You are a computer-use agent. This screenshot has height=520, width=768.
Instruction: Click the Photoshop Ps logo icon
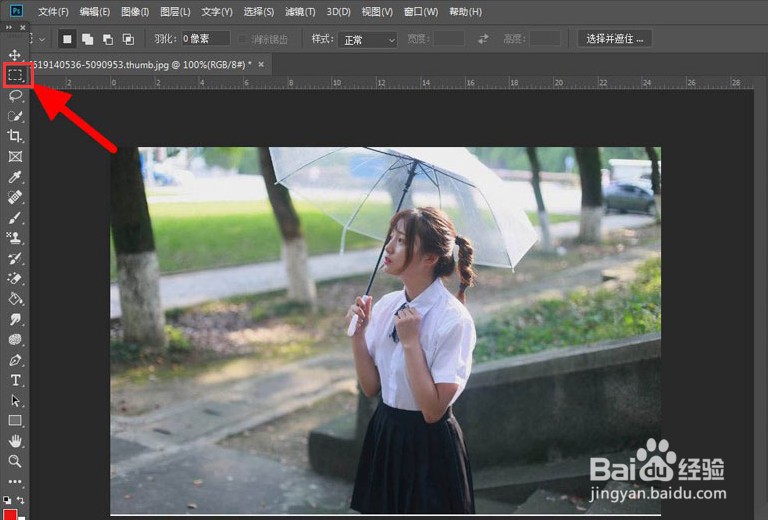coord(16,11)
